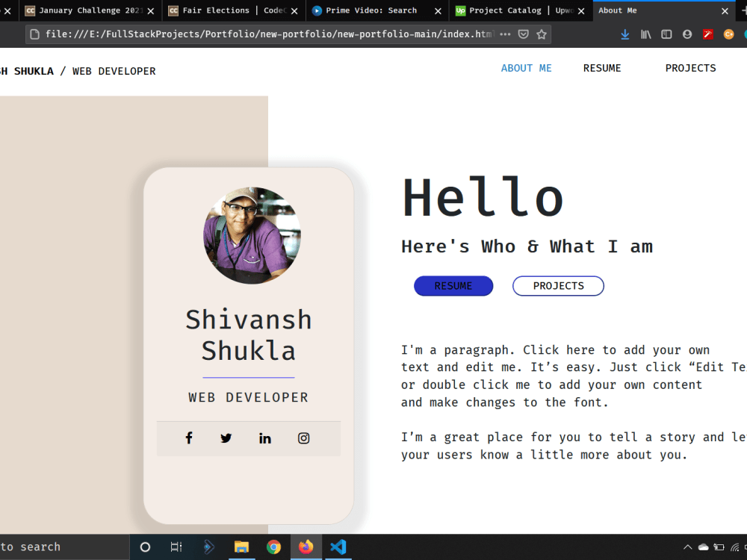Click the circular profile photo
747x560 pixels.
pos(252,235)
